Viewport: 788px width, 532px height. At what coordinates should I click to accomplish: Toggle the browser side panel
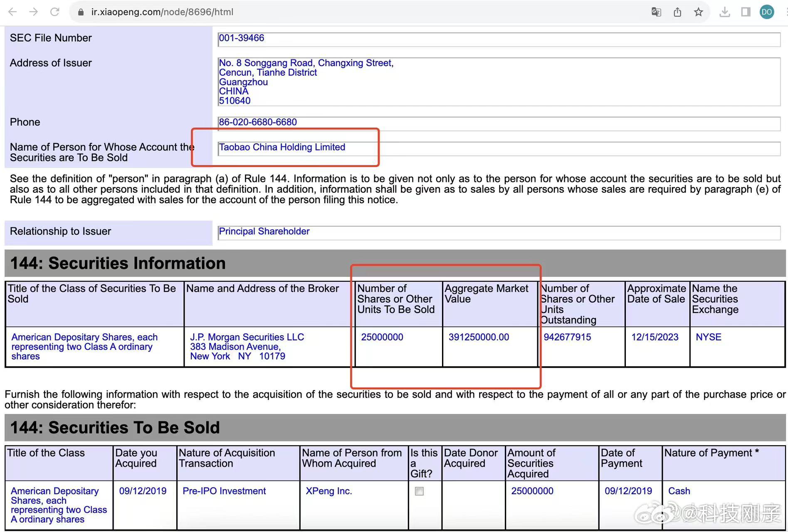[x=746, y=12]
